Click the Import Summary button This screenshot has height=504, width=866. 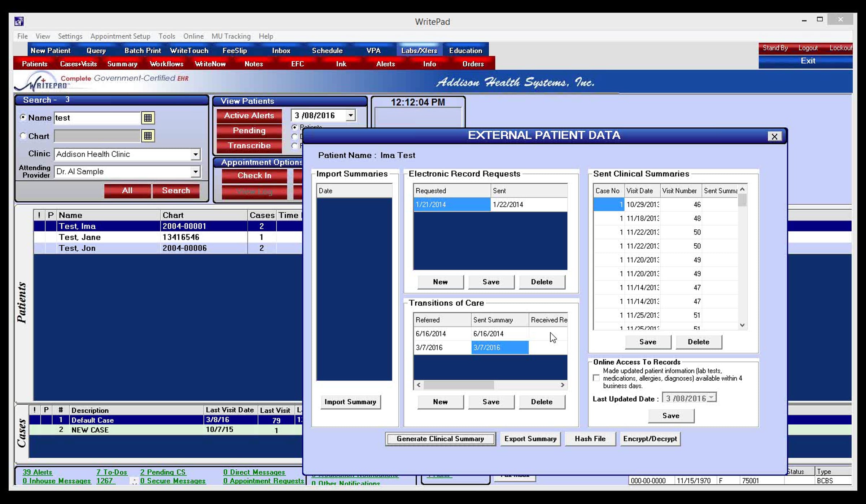coord(350,402)
